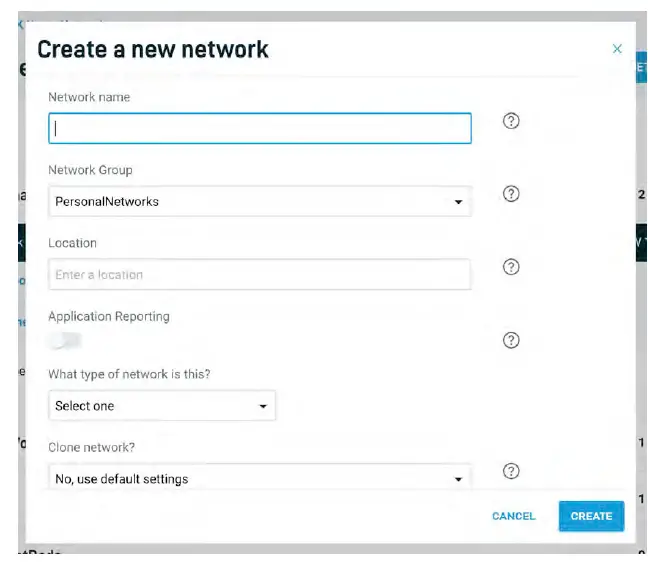
Task: Focus the Enter a location field
Action: point(260,275)
